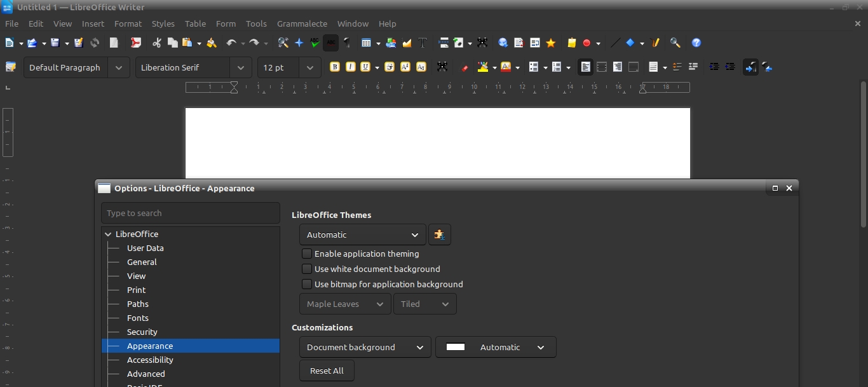Insert a text box with the T icon
Screen dimensions: 868x387
tap(423, 43)
